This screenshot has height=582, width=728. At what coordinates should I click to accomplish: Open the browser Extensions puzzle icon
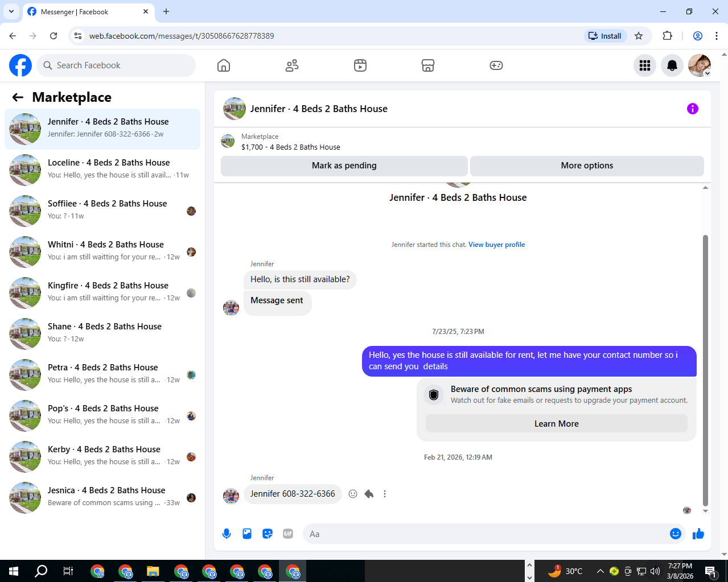point(668,36)
